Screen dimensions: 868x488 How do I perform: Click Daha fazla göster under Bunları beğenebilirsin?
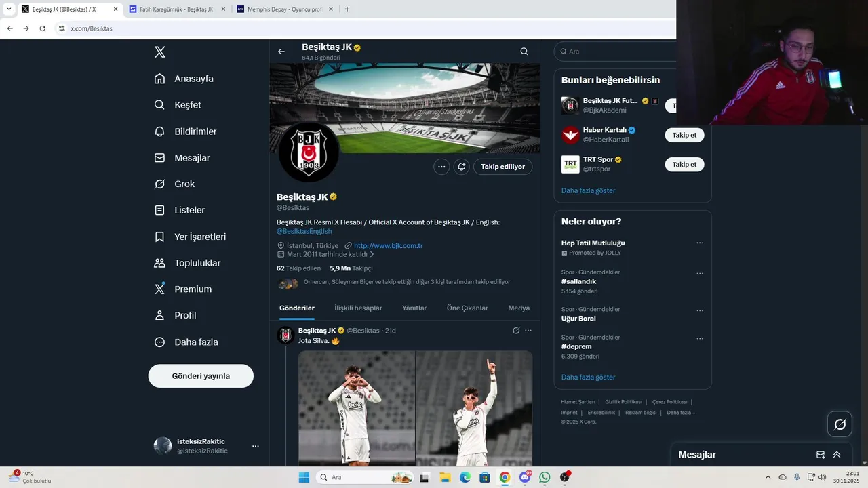[588, 191]
